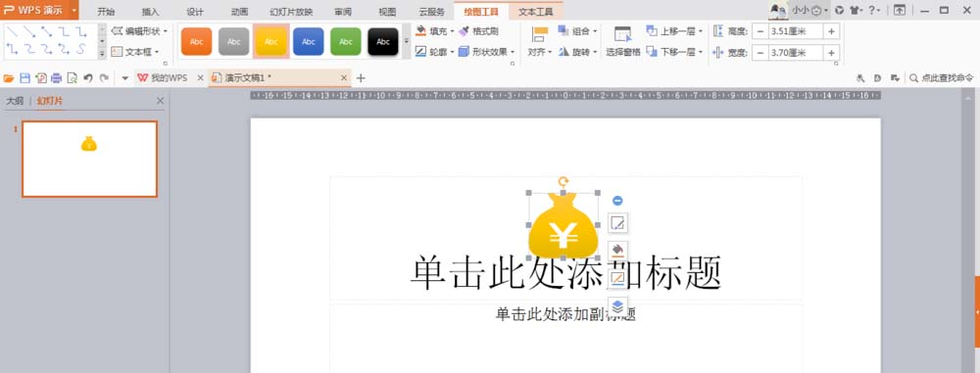
Task: Increase the 宽度 width value
Action: [x=831, y=53]
